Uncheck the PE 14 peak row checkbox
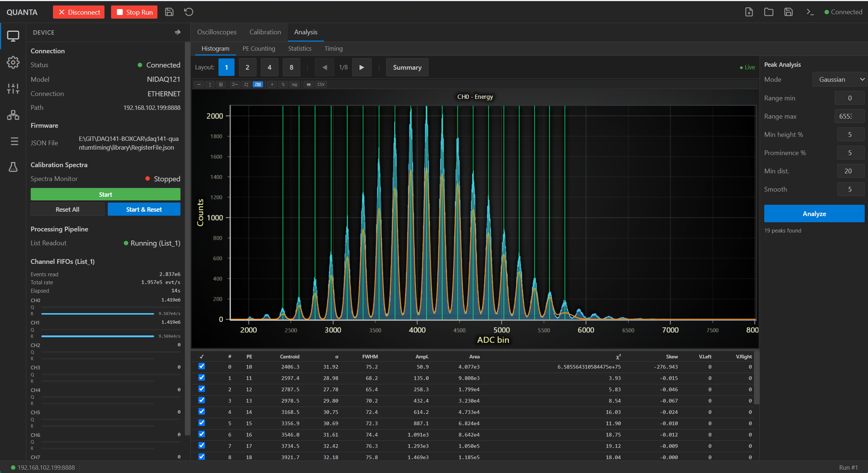Screen dimensions: 868x473 click(202, 411)
